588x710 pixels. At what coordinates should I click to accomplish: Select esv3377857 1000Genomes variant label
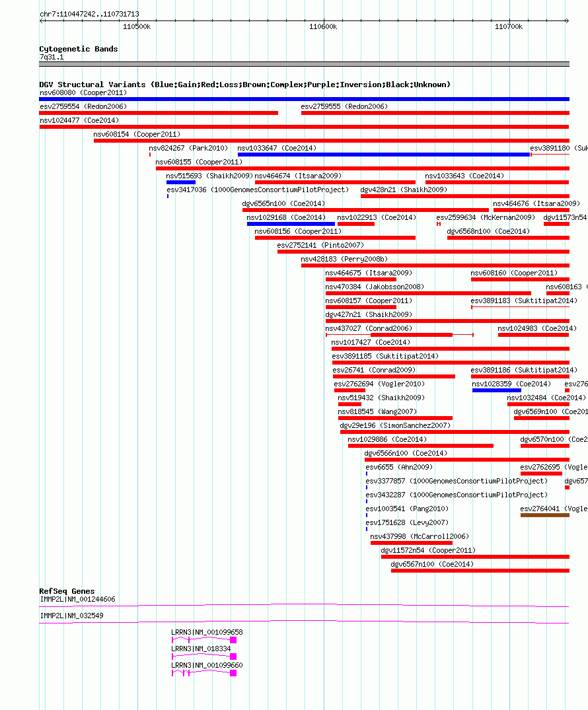tap(457, 481)
